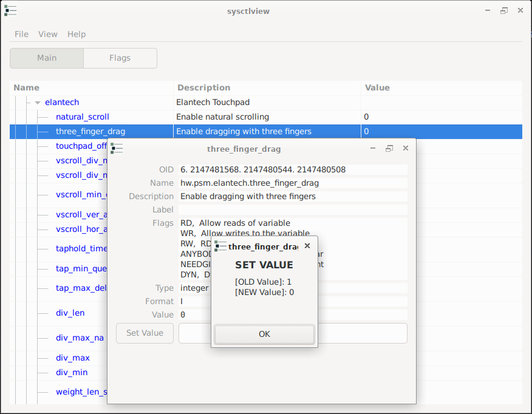Open the File menu
This screenshot has width=532, height=414.
(21, 34)
